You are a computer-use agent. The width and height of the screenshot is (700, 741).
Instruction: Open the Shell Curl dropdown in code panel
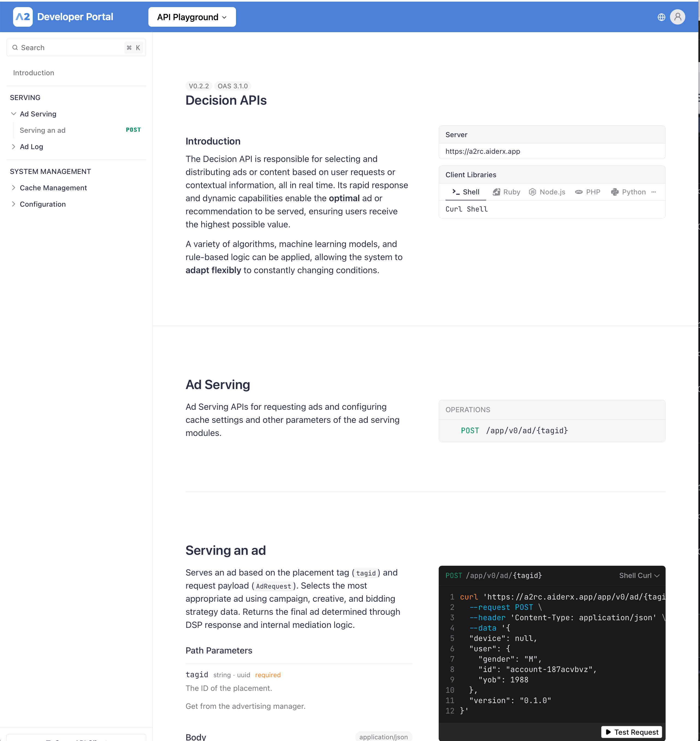[x=639, y=576]
